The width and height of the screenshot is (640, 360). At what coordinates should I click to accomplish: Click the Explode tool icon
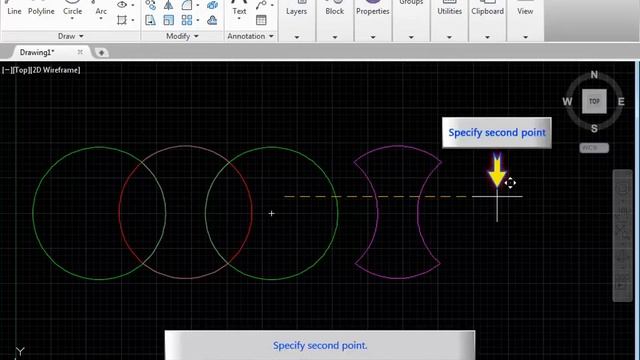click(212, 5)
